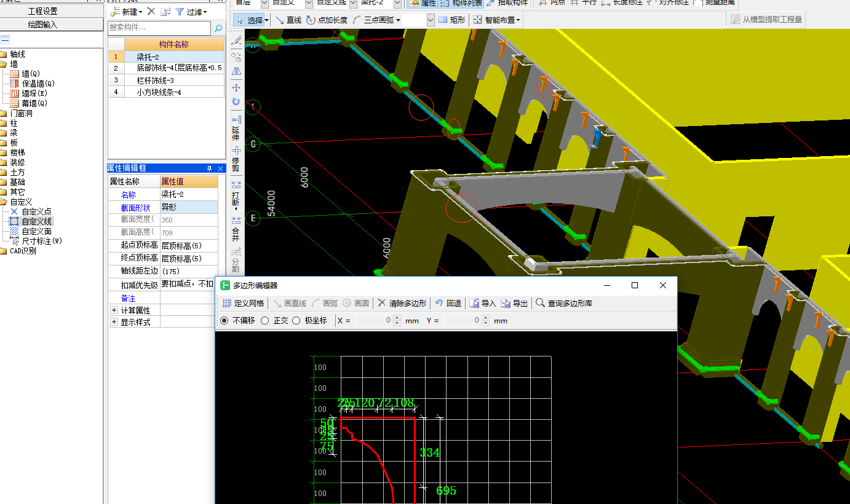Click the move icon in vertical toolbar
Screen dimensions: 850x504
point(236,87)
